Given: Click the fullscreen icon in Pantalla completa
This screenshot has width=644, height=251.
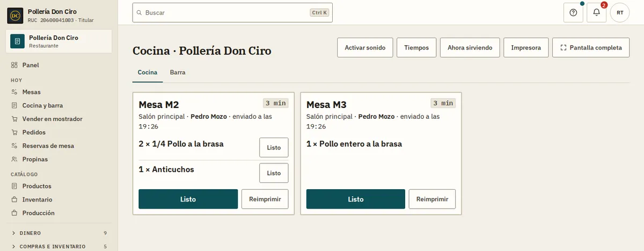Looking at the screenshot, I should pyautogui.click(x=563, y=48).
